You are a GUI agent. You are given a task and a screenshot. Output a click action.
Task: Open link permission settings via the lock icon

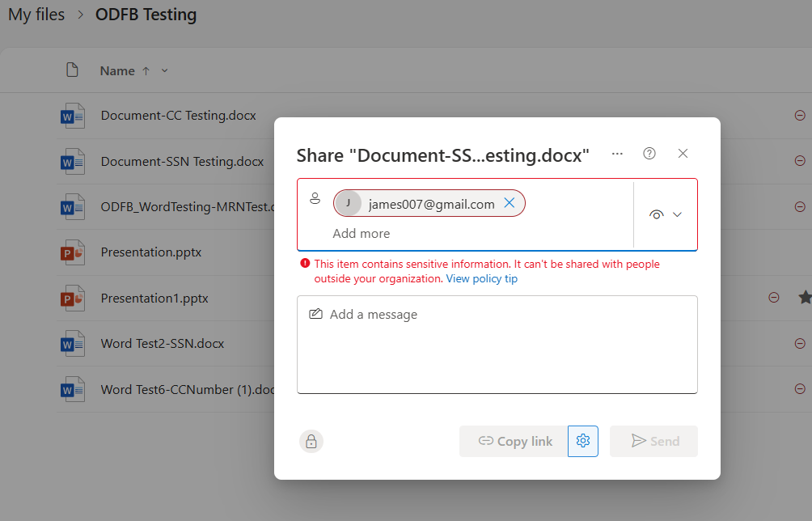point(311,441)
